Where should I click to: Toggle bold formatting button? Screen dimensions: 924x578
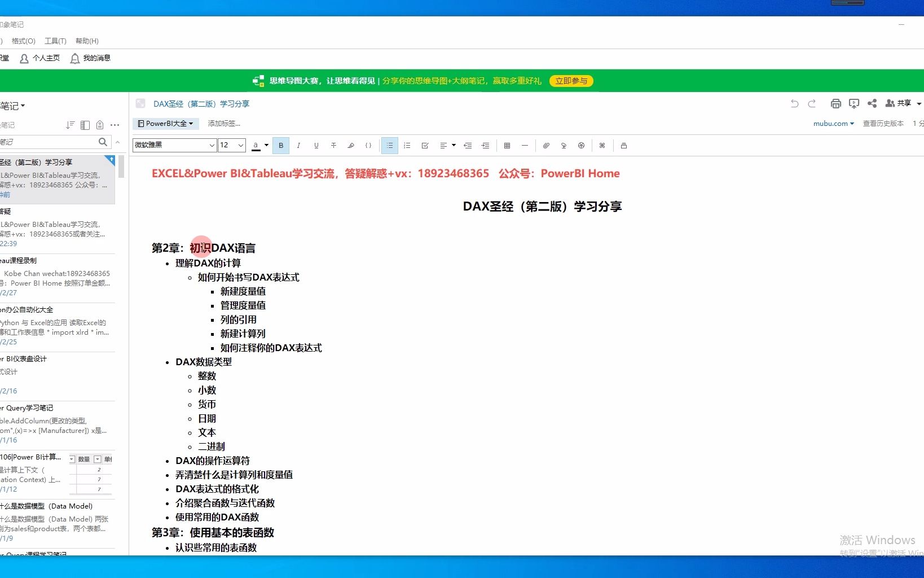tap(281, 146)
